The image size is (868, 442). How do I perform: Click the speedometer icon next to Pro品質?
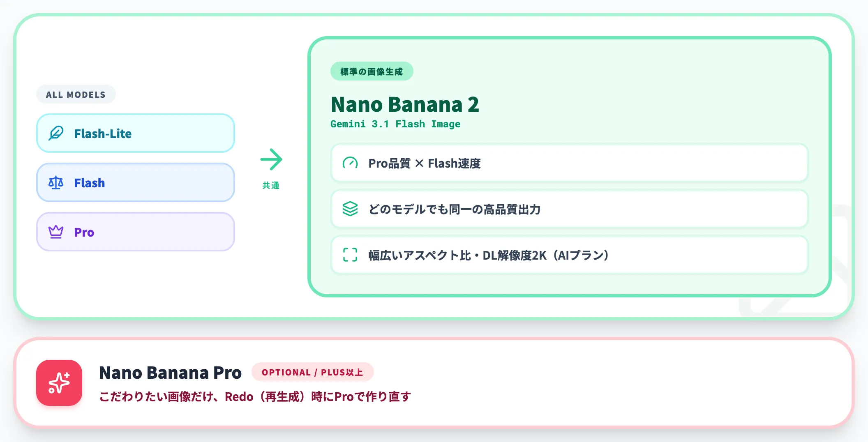click(350, 163)
